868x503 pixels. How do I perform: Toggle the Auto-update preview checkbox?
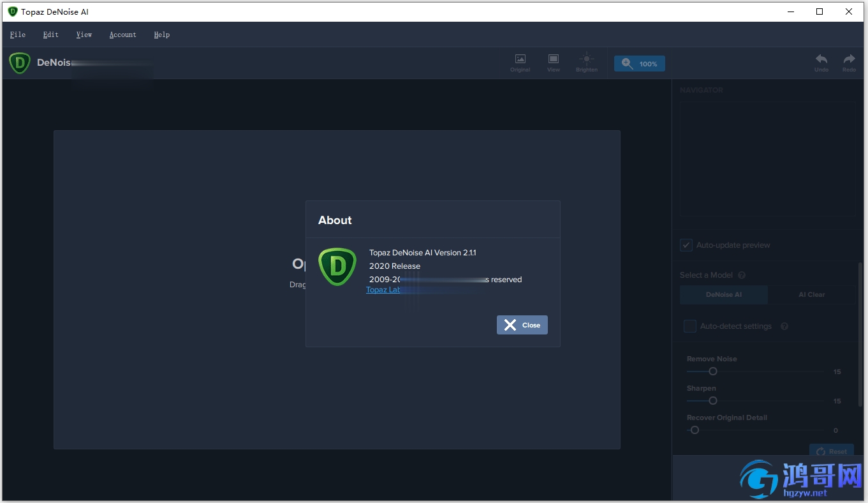(x=686, y=245)
